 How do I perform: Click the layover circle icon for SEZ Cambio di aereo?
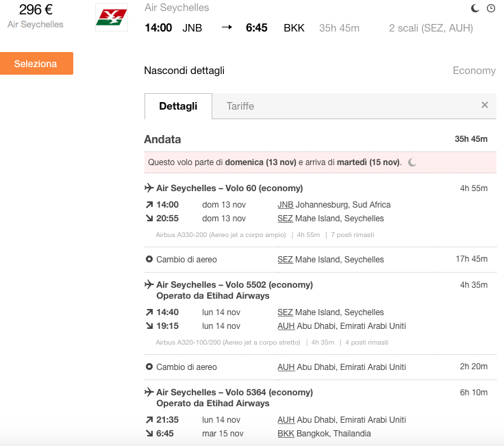click(149, 259)
